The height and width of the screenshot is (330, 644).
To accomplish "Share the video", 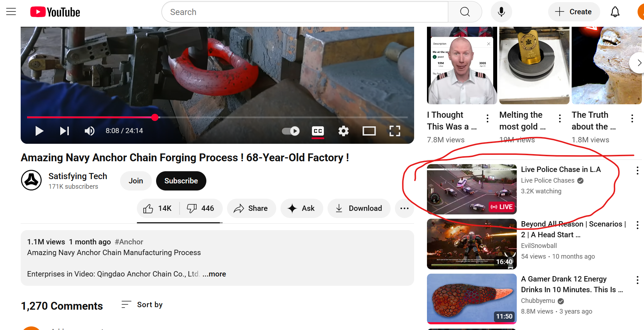I will [x=251, y=208].
